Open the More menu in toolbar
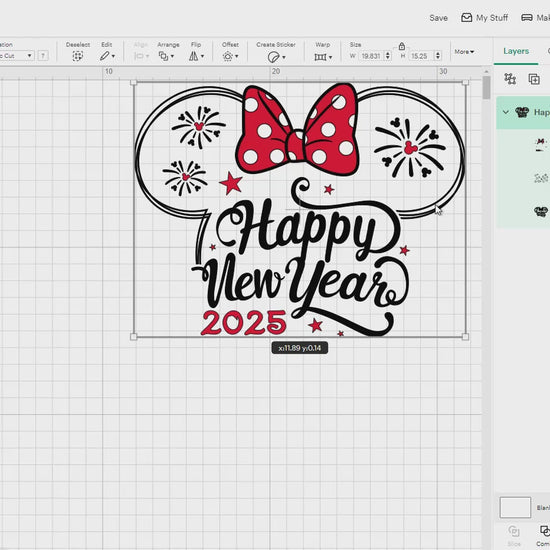The height and width of the screenshot is (550, 550). coord(464,52)
